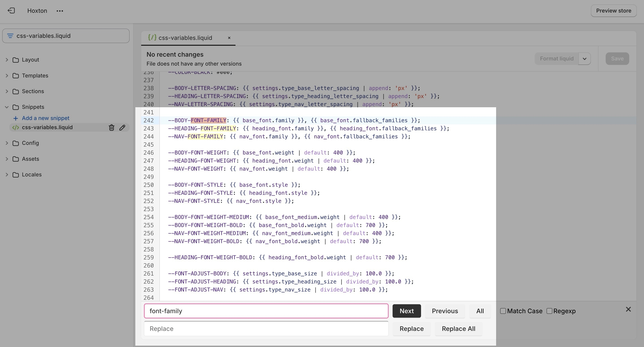This screenshot has width=644, height=347.
Task: Click the plus icon to add snippet
Action: [x=16, y=118]
